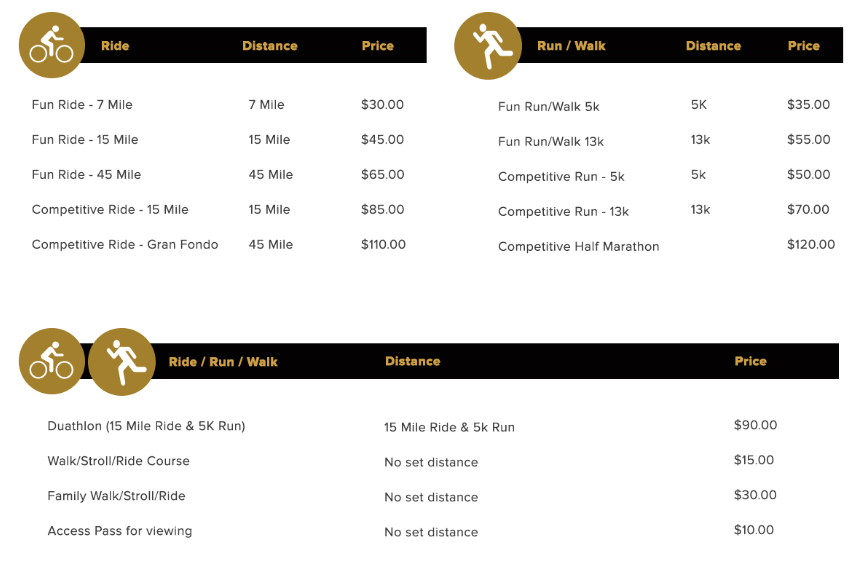The height and width of the screenshot is (569, 856).
Task: Click the runner icon beside Run / Walk header
Action: tap(488, 45)
